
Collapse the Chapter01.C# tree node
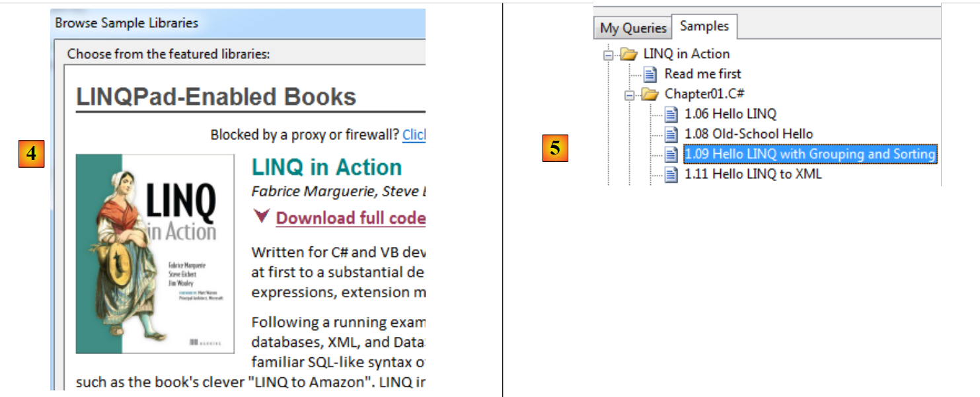pos(630,94)
